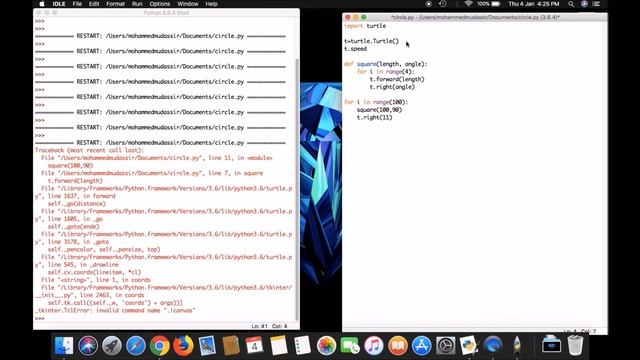Click the battery status indicator
The image size is (640, 360).
(x=489, y=4)
